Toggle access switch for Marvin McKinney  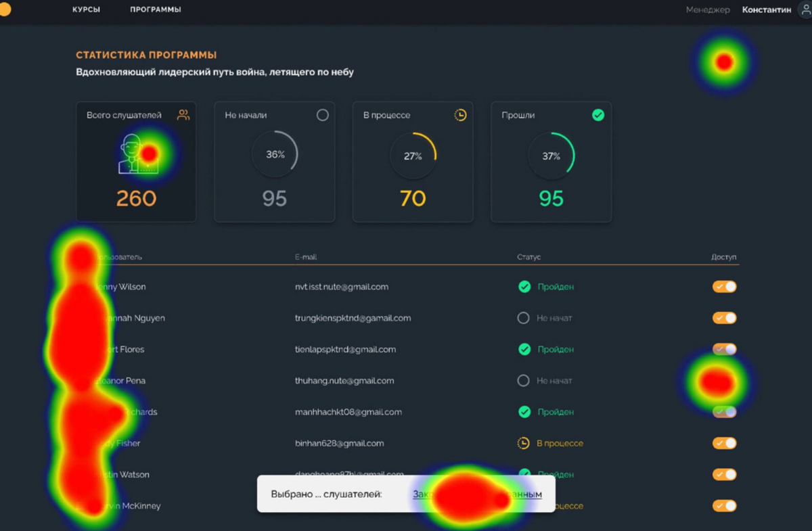coord(724,505)
